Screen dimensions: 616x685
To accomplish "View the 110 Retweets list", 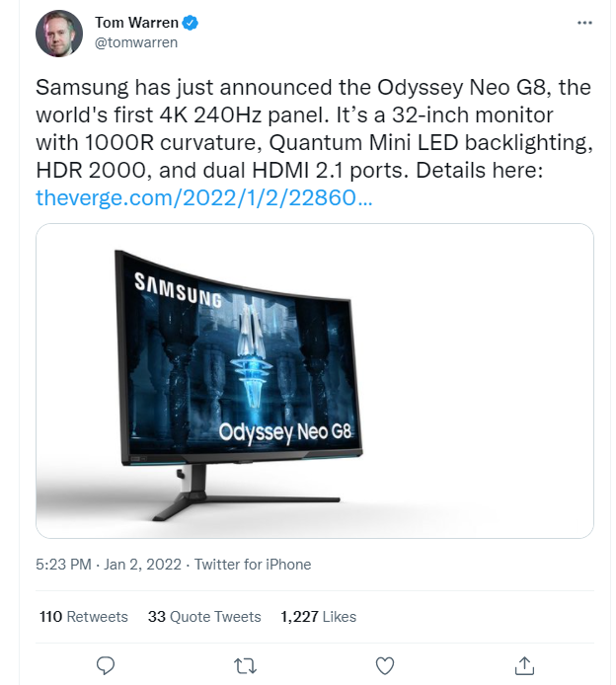I will pos(84,617).
